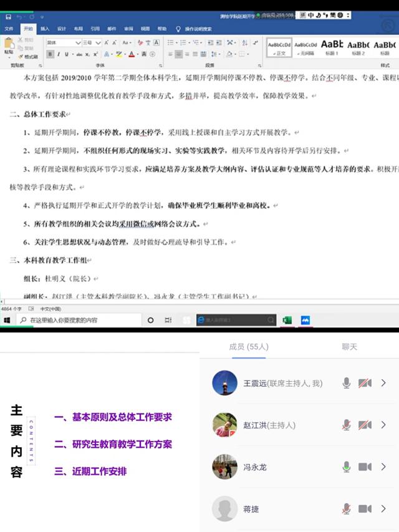Click the Italic formatting icon
This screenshot has width=399, height=532.
pos(59,54)
